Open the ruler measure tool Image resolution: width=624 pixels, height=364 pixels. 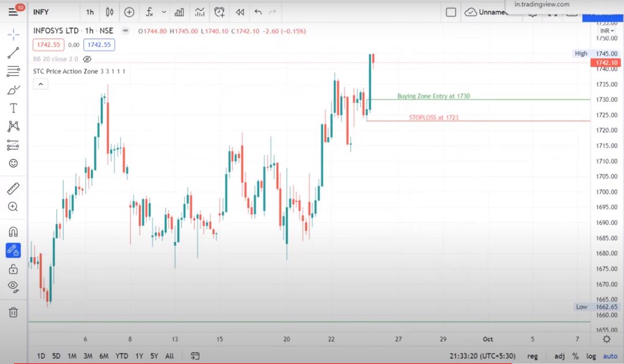[13, 189]
